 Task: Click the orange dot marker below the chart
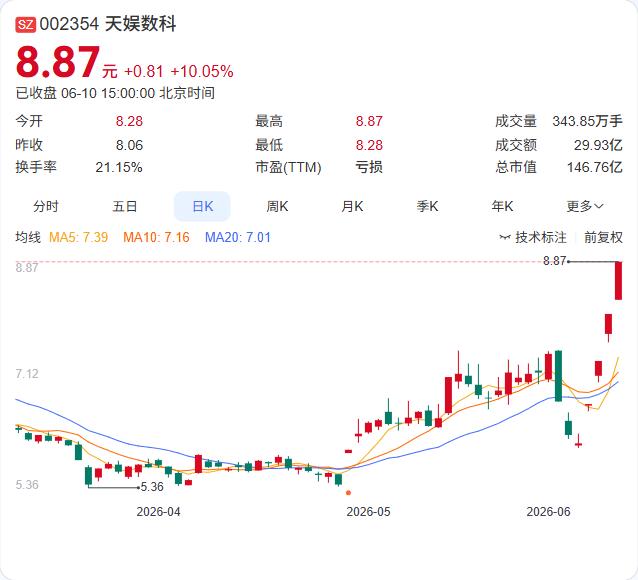coord(348,493)
